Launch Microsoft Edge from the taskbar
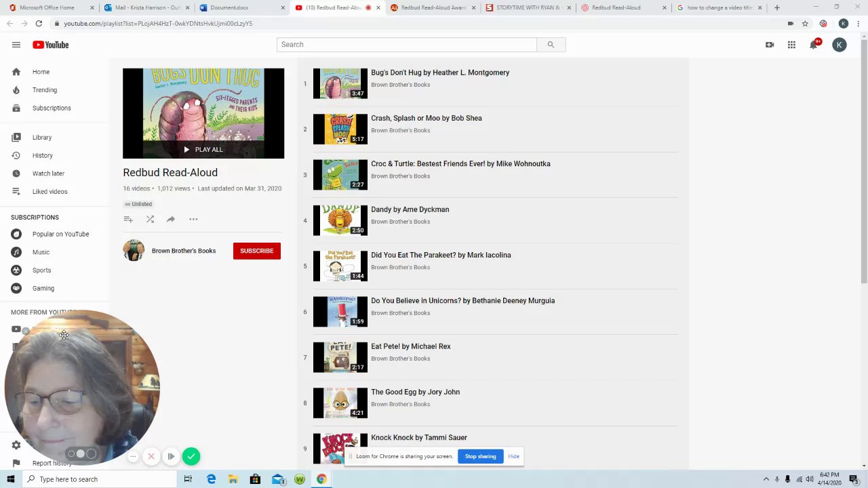Screen dimensions: 868x488 click(211, 479)
